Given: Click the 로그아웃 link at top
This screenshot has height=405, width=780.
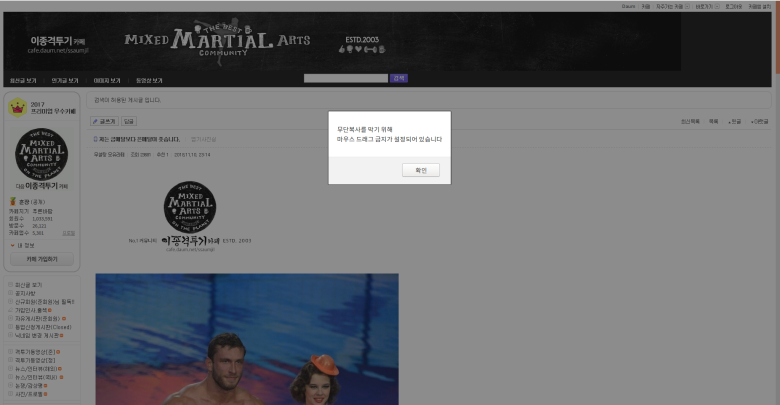Looking at the screenshot, I should pyautogui.click(x=733, y=6).
